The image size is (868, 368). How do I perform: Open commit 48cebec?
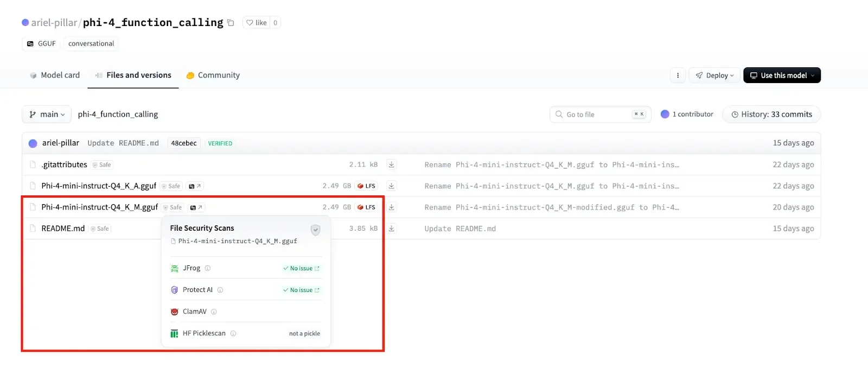pyautogui.click(x=184, y=143)
